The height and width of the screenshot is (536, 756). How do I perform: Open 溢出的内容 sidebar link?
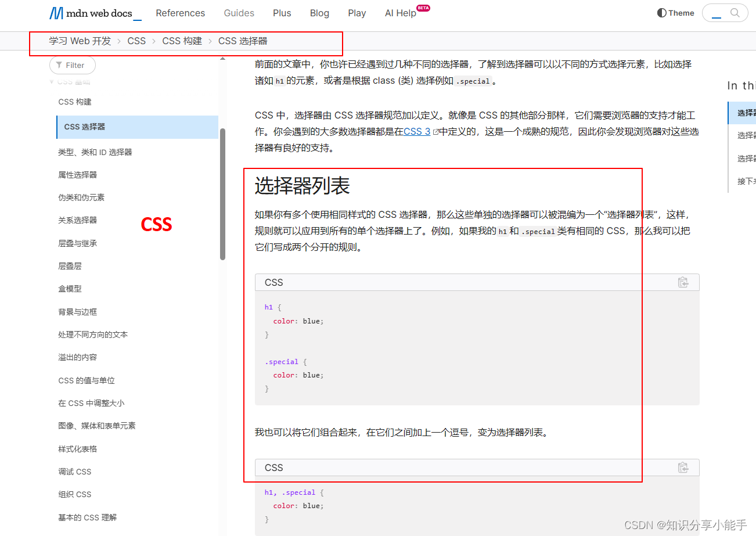(x=78, y=357)
